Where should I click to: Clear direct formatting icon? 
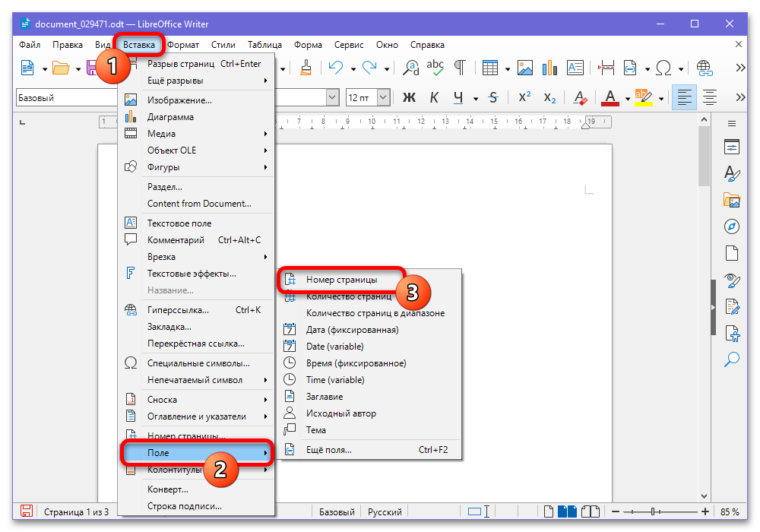pyautogui.click(x=580, y=98)
